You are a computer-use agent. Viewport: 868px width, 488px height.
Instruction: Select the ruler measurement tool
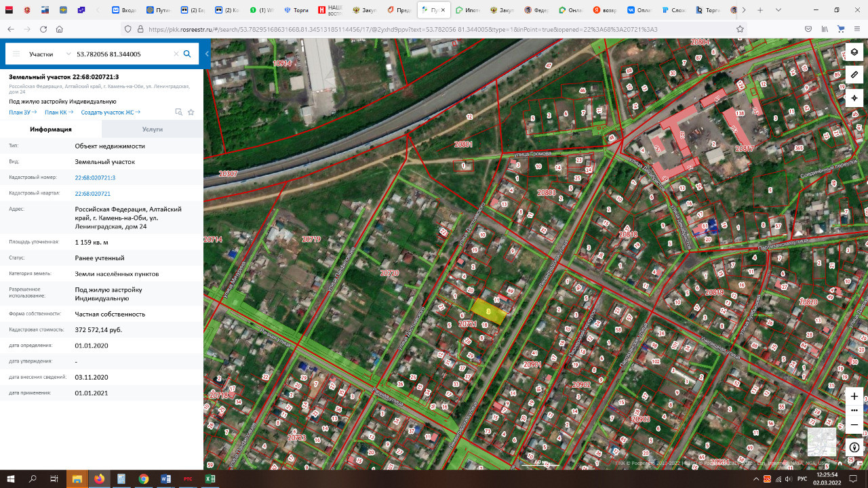point(854,75)
